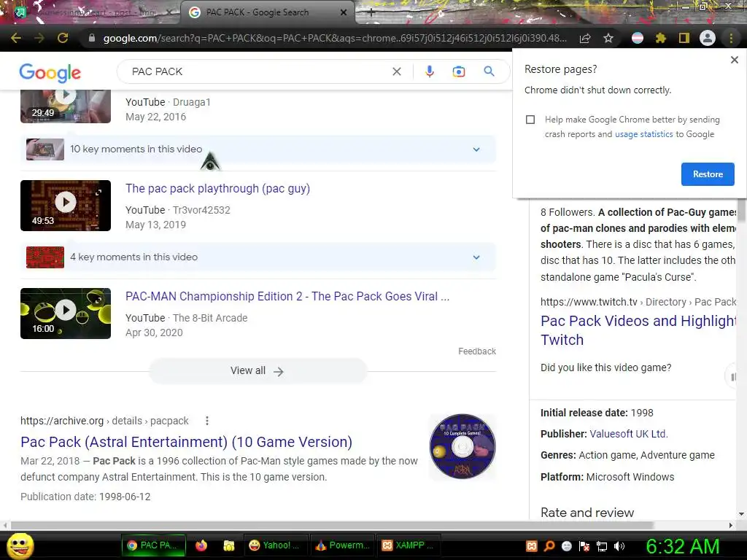
Task: Open the Valuesoft UK Ltd. publisher link
Action: click(629, 434)
